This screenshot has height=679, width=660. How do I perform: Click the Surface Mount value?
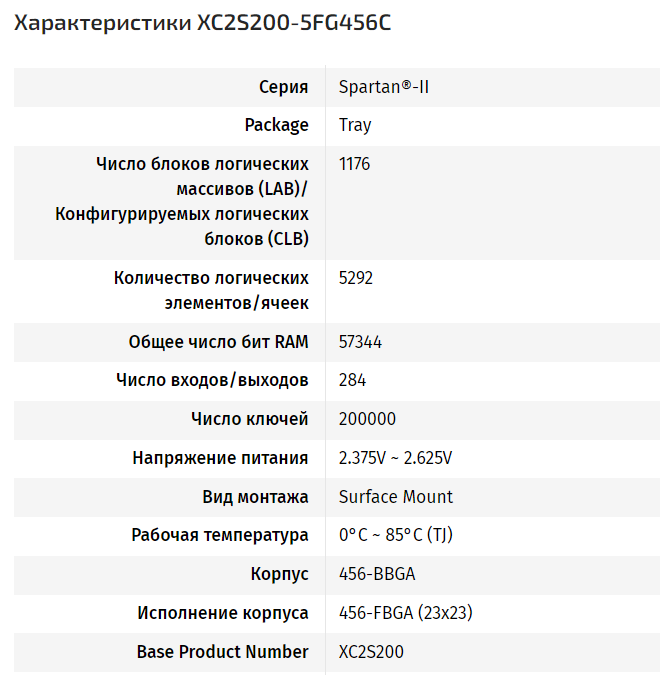(x=395, y=497)
